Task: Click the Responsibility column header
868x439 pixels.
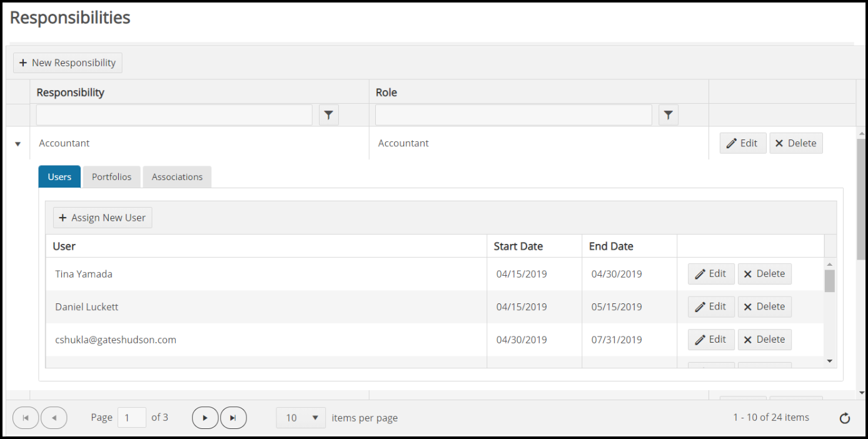Action: point(199,92)
